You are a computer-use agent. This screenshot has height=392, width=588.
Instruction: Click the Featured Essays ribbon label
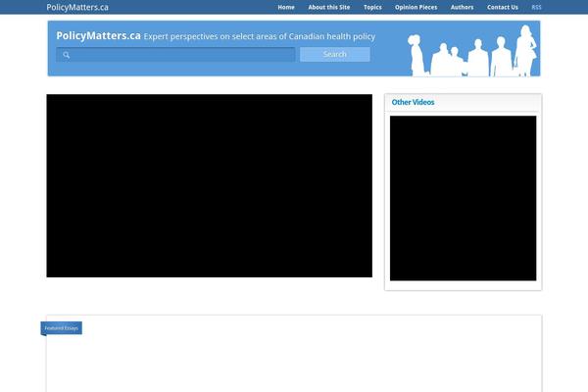[x=62, y=328]
